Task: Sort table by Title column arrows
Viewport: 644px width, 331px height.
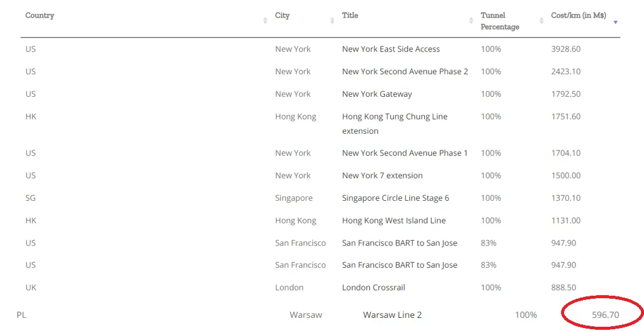Action: click(471, 21)
